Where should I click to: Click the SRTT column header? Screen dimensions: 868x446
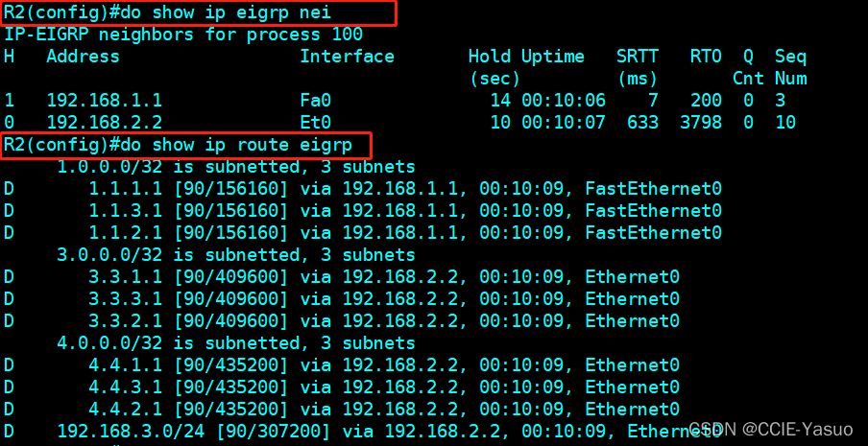click(x=637, y=57)
